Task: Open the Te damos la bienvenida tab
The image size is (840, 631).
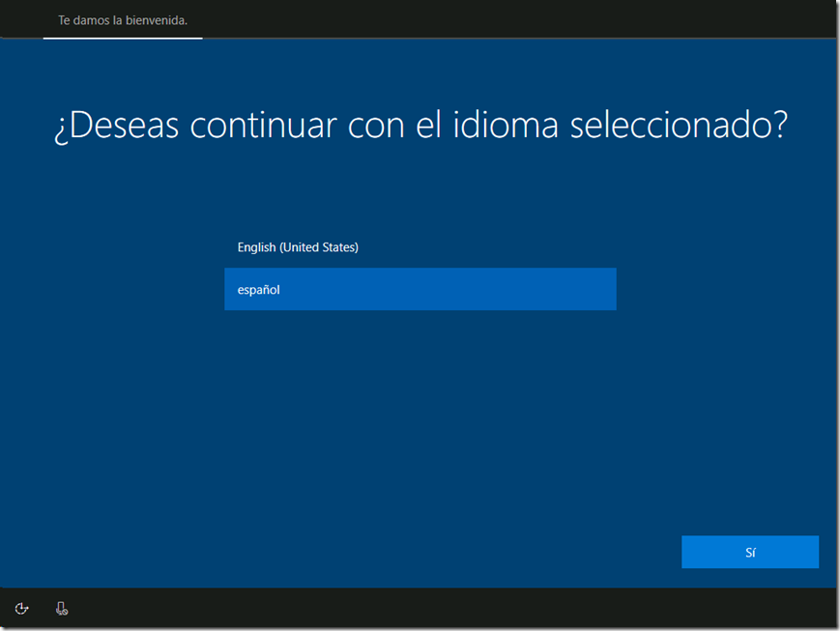Action: click(x=123, y=19)
